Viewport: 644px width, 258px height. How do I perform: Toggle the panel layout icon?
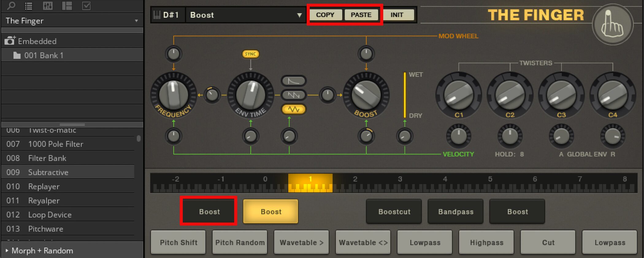pos(67,6)
